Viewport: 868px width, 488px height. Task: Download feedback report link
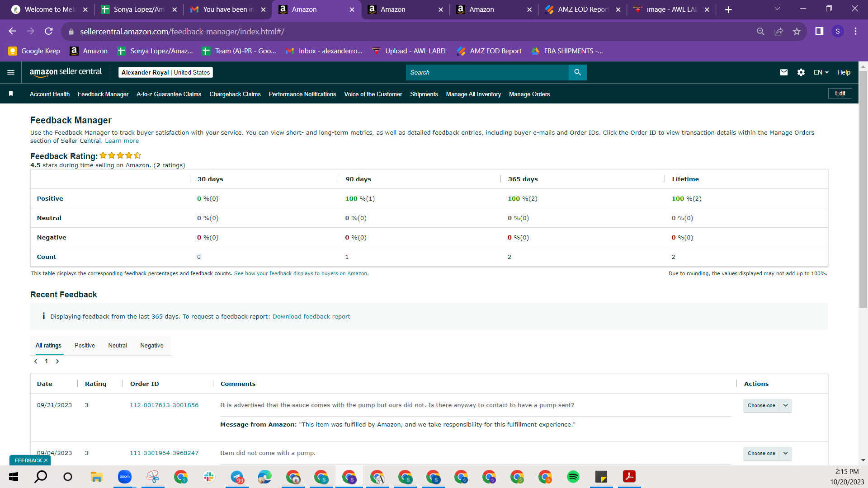point(311,317)
